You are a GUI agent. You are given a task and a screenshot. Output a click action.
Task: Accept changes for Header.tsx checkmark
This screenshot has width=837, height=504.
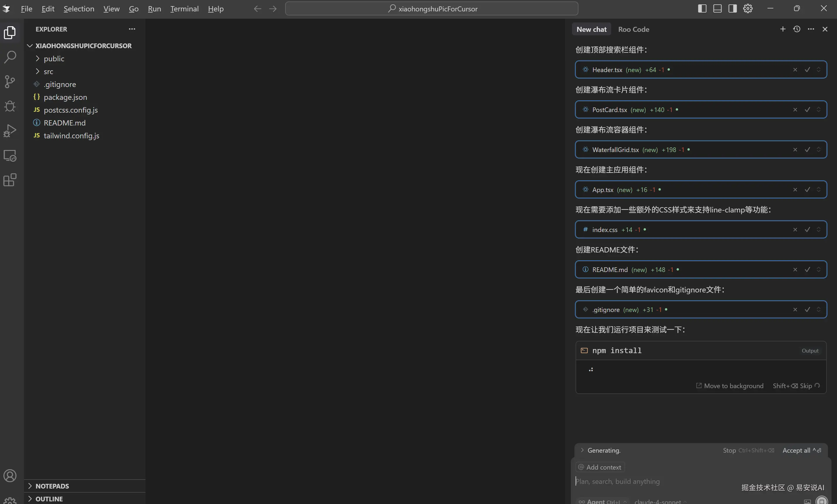click(807, 70)
